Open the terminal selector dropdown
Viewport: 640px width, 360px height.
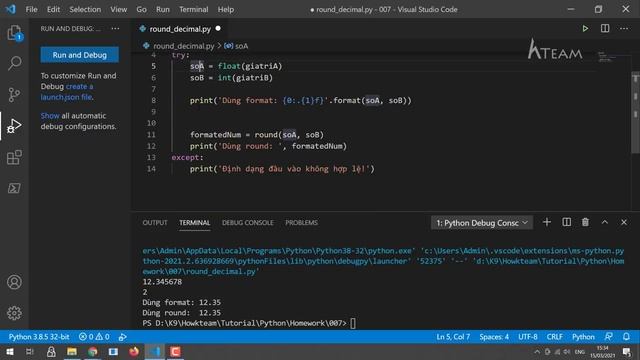(x=482, y=223)
